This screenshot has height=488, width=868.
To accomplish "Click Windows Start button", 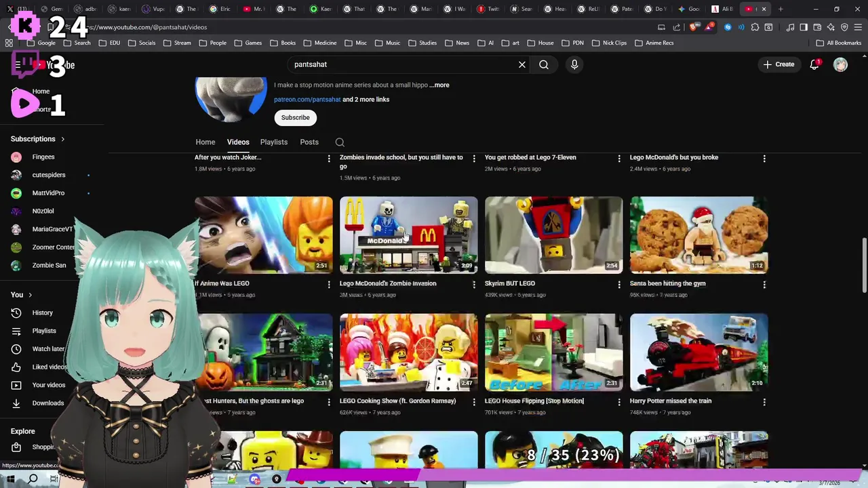I will point(11,479).
